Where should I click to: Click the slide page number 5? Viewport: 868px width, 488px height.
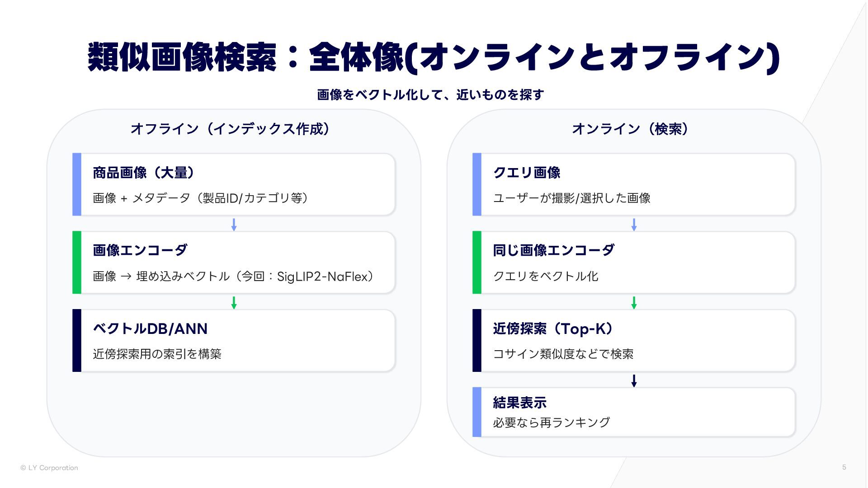(844, 467)
